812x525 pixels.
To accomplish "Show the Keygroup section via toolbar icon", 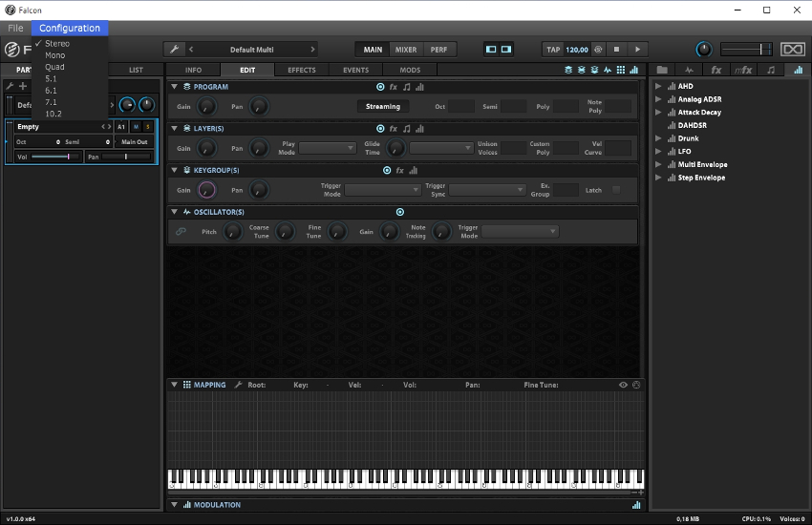I will [x=594, y=70].
